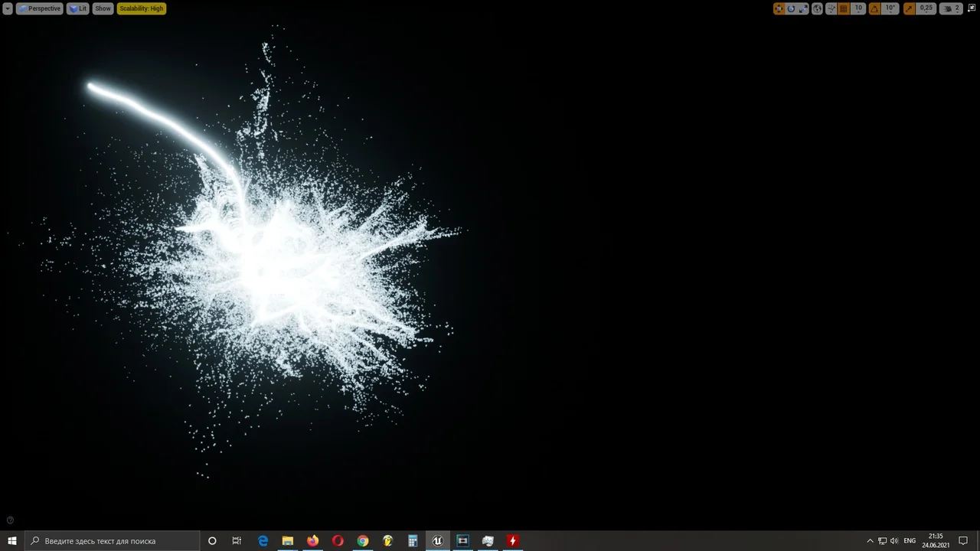
Task: Open the Perspective viewport type menu
Action: [40, 8]
